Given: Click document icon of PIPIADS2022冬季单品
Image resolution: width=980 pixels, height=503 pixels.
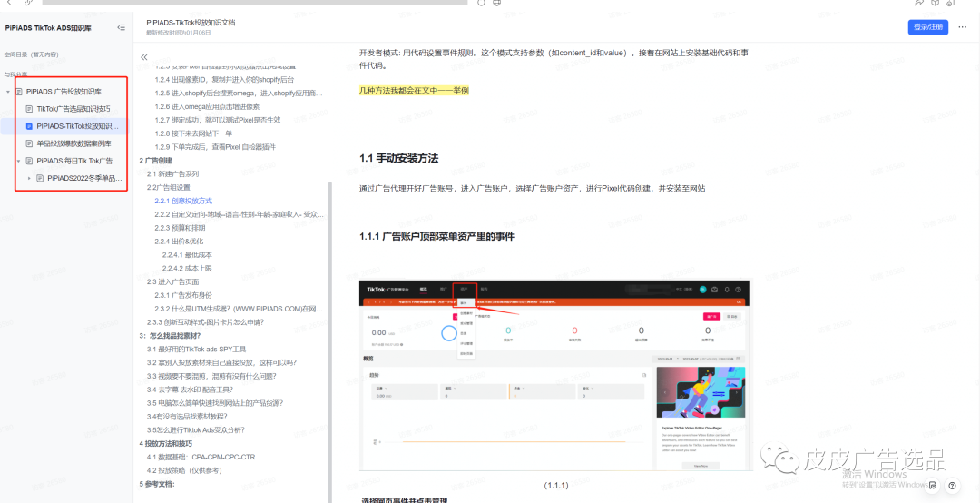Looking at the screenshot, I should (39, 178).
